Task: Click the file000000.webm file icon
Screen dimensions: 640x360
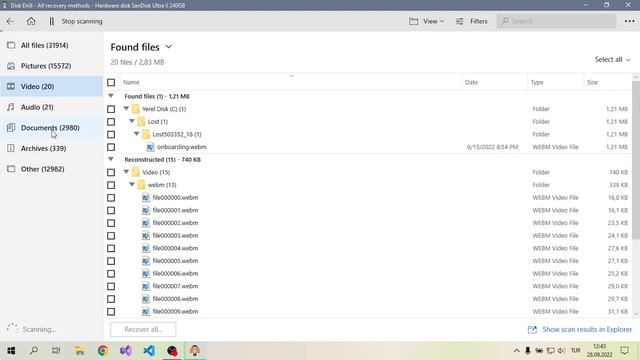Action: 146,198
